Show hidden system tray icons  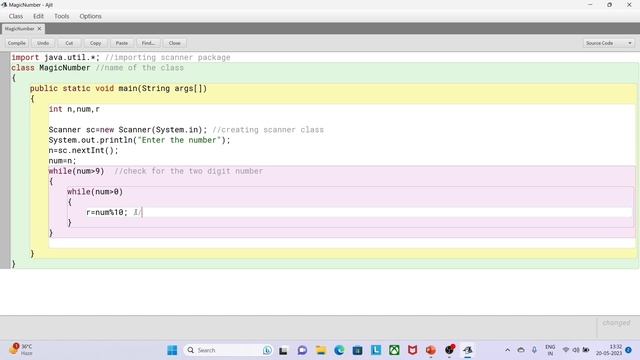pos(507,350)
